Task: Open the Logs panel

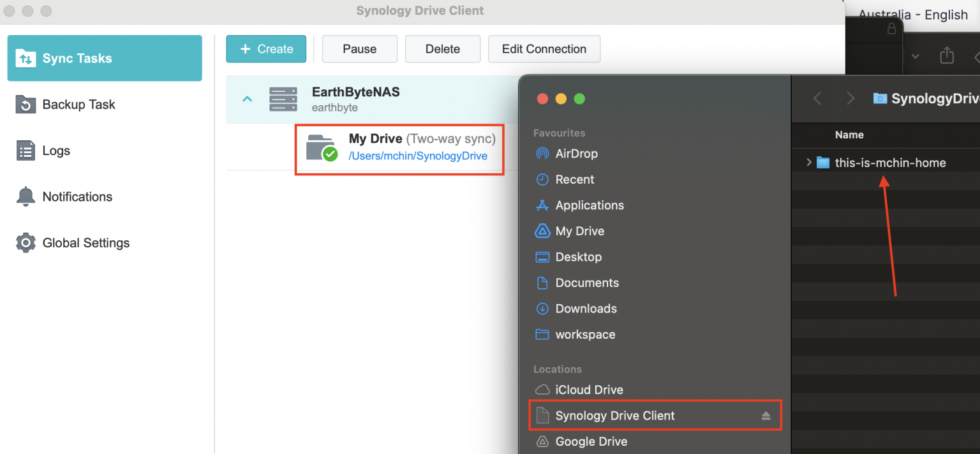Action: tap(56, 150)
